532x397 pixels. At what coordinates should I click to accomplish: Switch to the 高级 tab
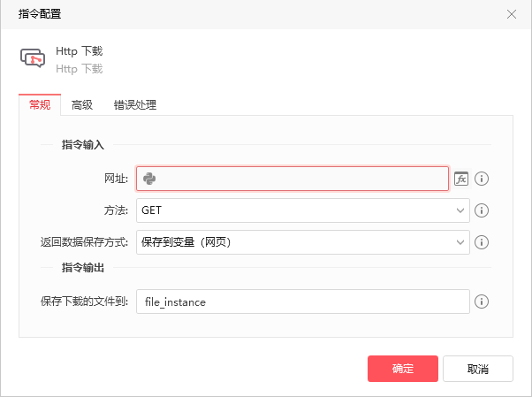(82, 104)
